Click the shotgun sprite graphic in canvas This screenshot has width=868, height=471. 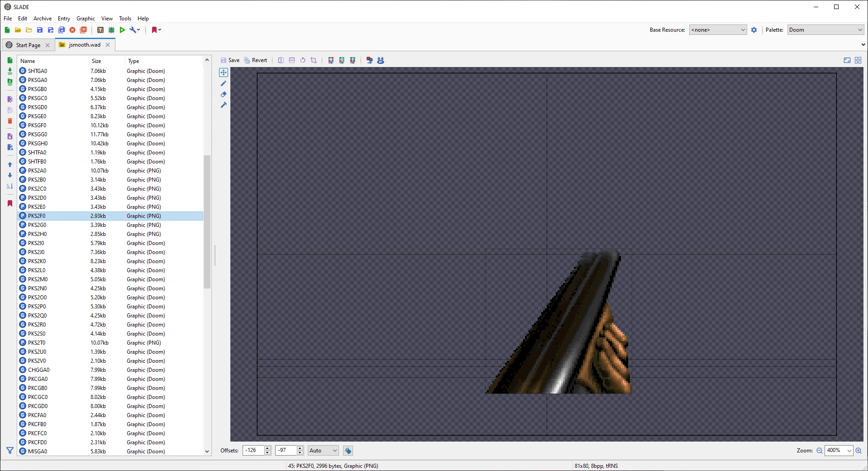(558, 322)
